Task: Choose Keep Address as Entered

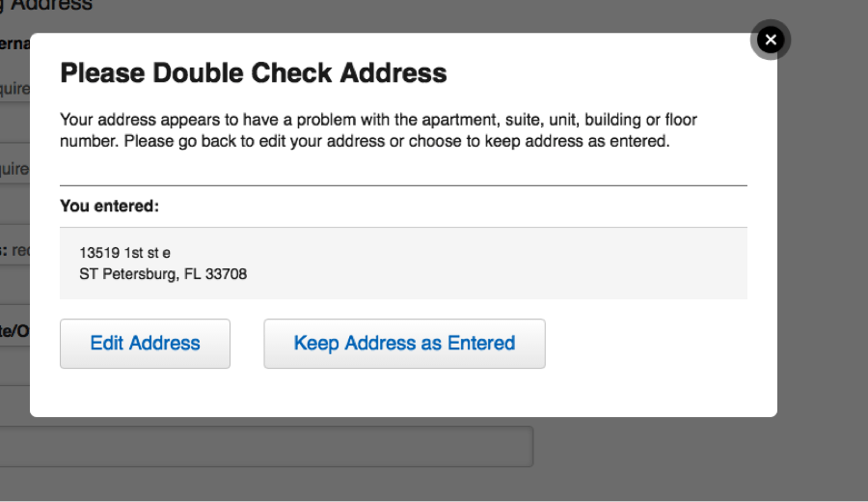Action: tap(405, 344)
